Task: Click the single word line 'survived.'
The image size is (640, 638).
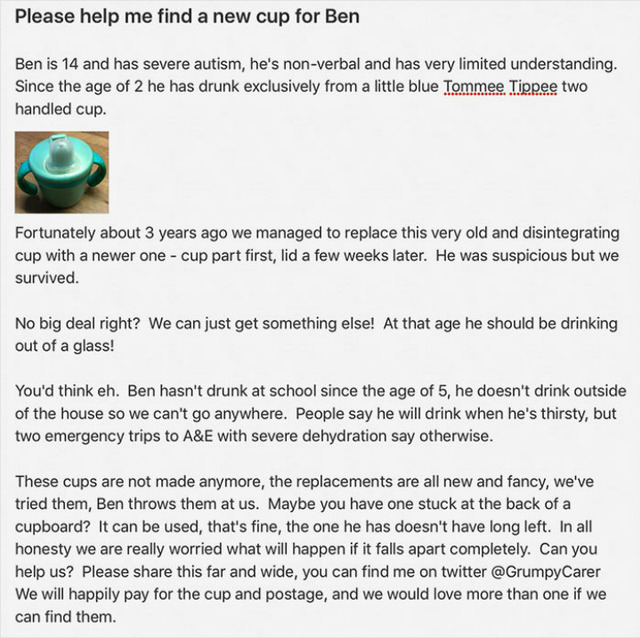Action: click(x=47, y=278)
